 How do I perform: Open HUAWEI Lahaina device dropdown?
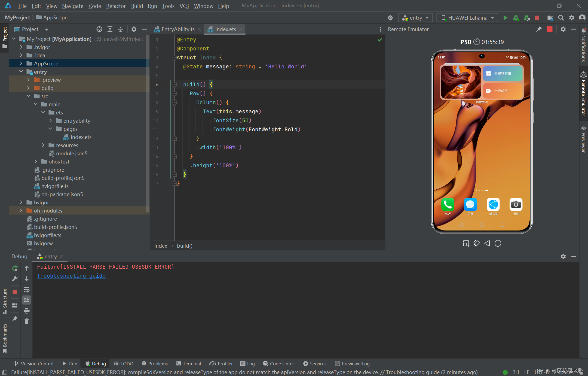(x=467, y=18)
